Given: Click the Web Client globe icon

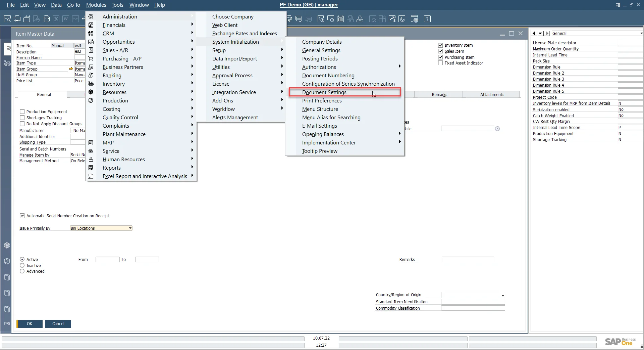Looking at the screenshot, I should pos(415,19).
